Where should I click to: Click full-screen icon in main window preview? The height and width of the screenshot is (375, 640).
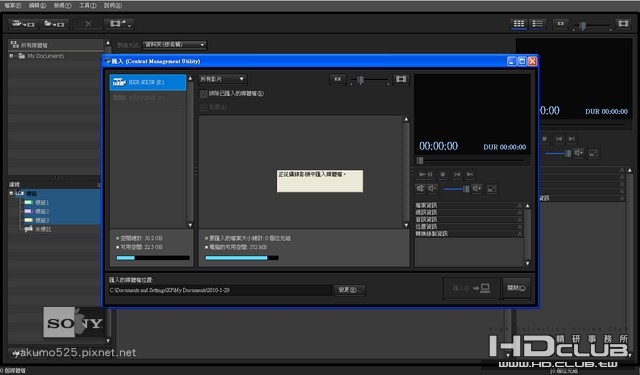click(593, 153)
